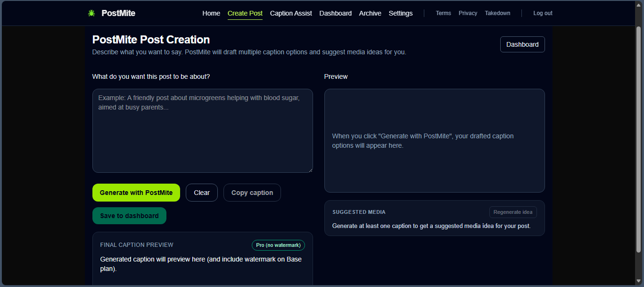Click the outlined Dashboard button
Image resolution: width=644 pixels, height=287 pixels.
pos(522,44)
